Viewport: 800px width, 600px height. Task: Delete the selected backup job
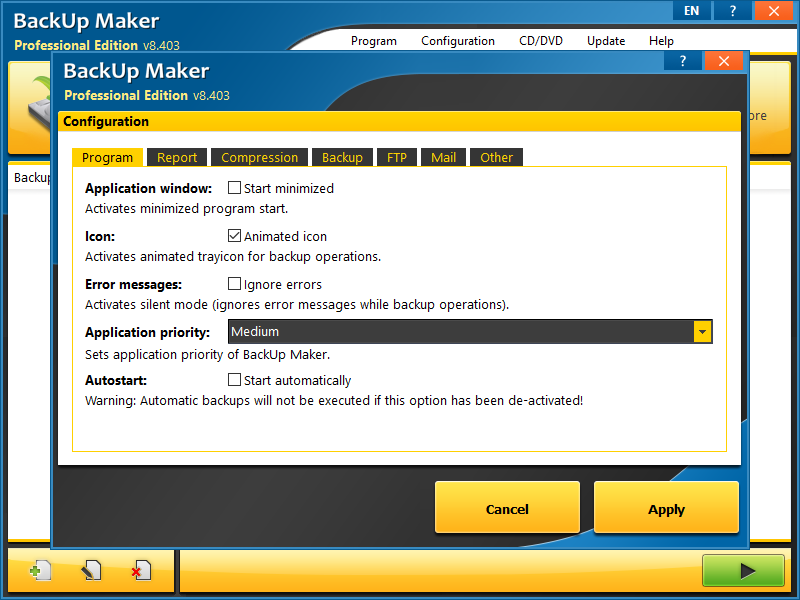[140, 569]
